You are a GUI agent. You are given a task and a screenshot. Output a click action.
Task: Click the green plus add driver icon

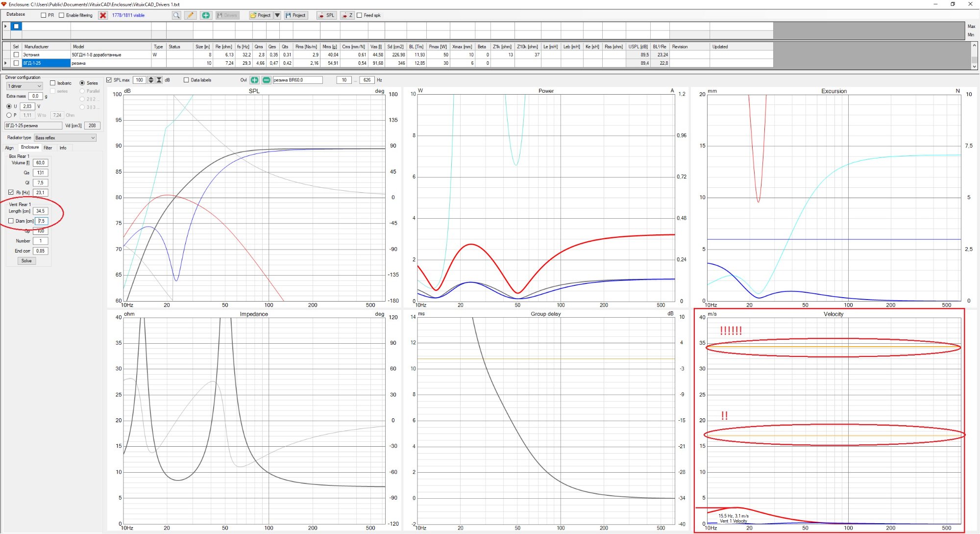[206, 15]
